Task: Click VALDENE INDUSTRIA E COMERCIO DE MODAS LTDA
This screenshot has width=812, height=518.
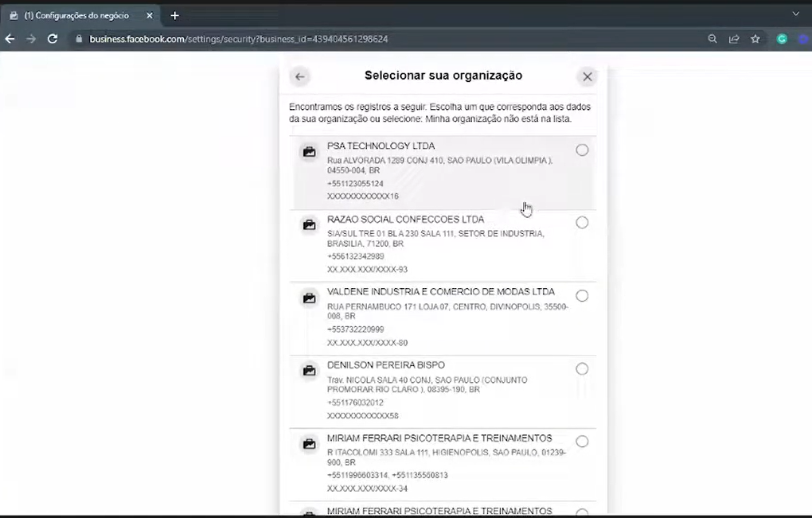Action: coord(441,292)
